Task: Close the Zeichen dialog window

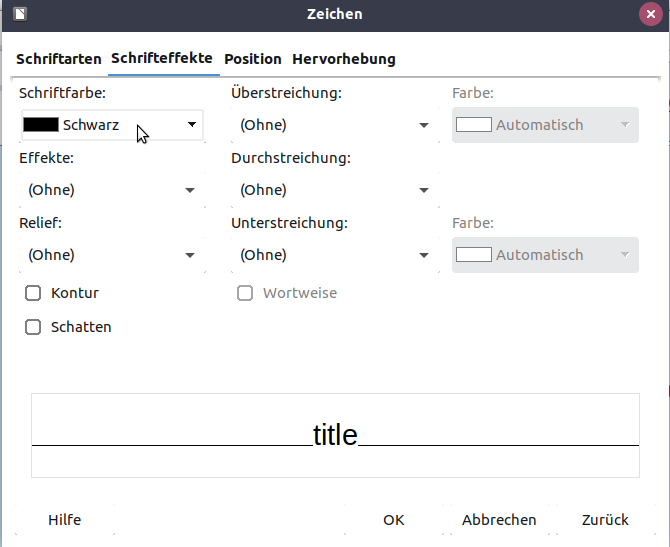Action: [651, 14]
